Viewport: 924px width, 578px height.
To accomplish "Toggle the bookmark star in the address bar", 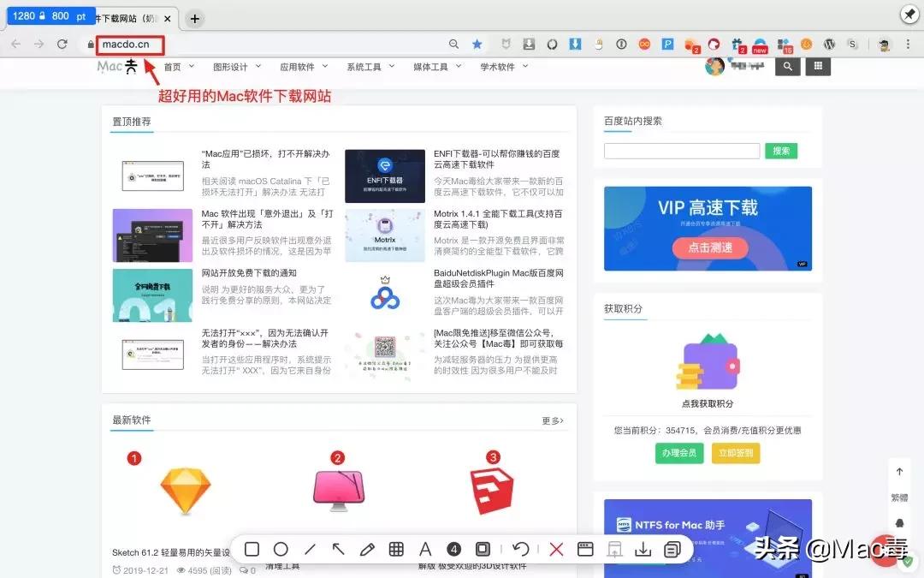I will pyautogui.click(x=477, y=44).
